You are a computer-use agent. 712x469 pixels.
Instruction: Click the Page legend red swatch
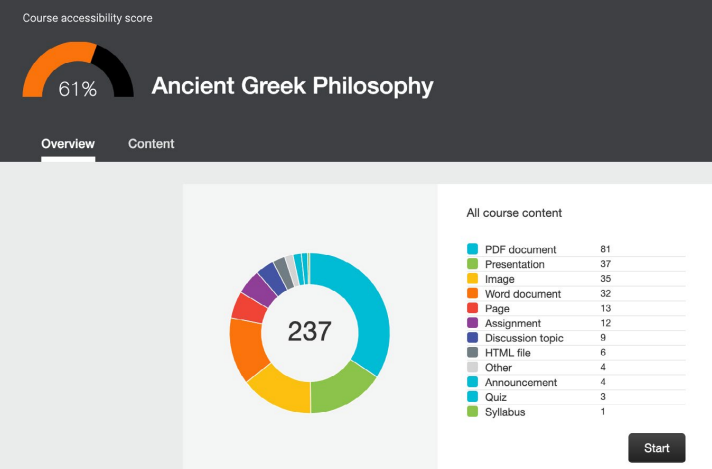472,309
